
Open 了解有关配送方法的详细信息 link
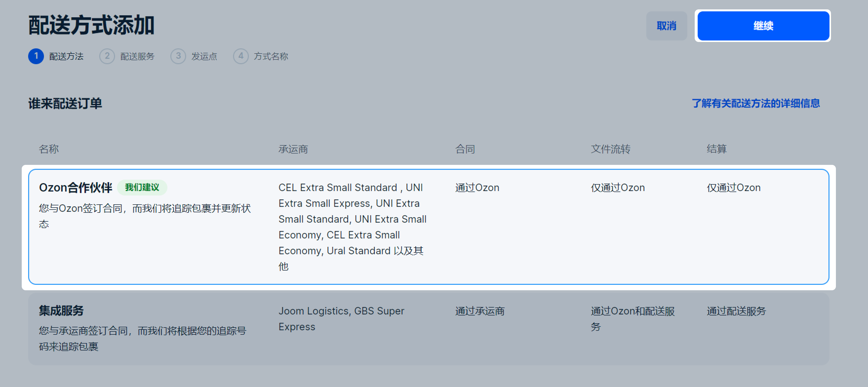tap(755, 103)
